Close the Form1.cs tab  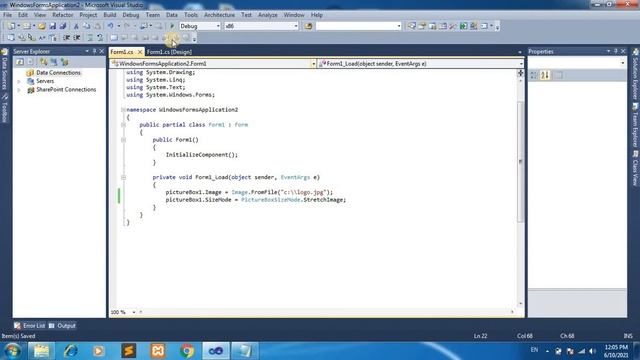pos(140,52)
